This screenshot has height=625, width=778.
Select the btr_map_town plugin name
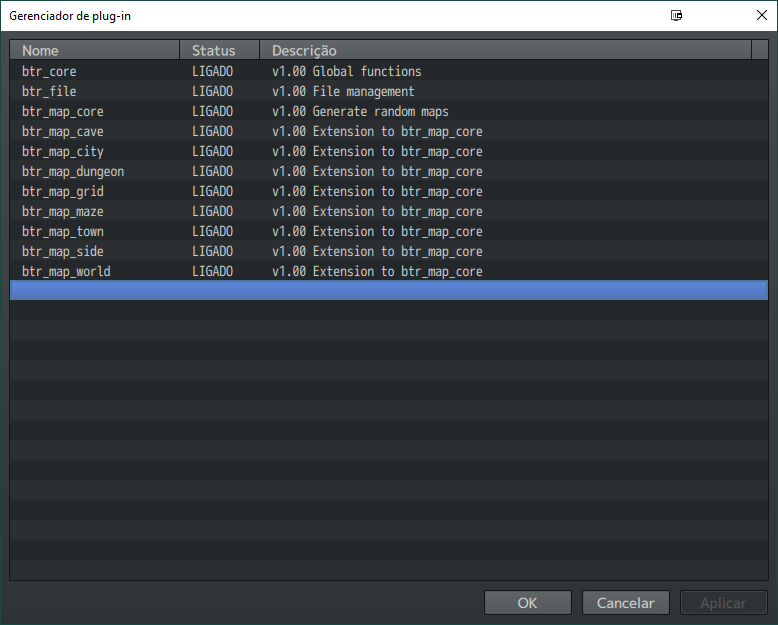tap(63, 231)
